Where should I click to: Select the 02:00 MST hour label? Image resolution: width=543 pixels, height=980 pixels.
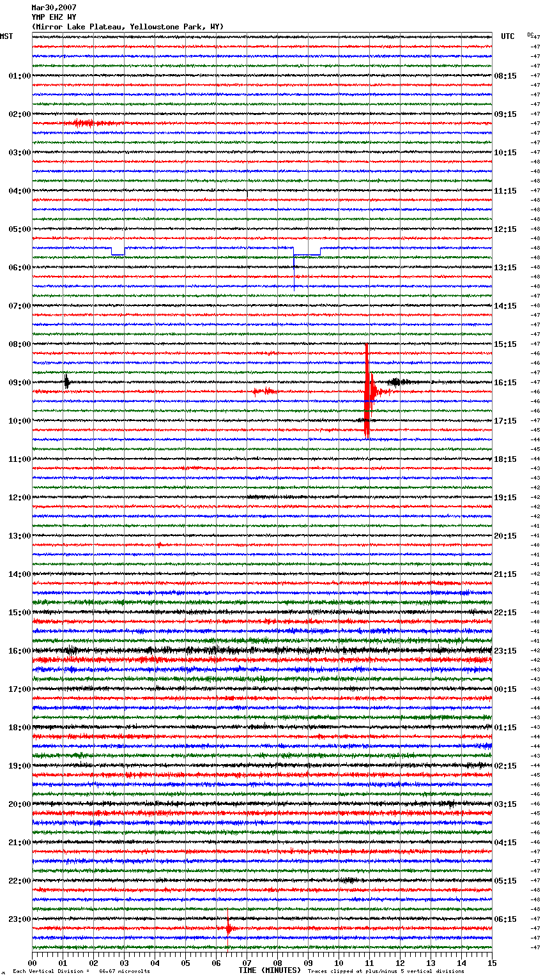[20, 114]
